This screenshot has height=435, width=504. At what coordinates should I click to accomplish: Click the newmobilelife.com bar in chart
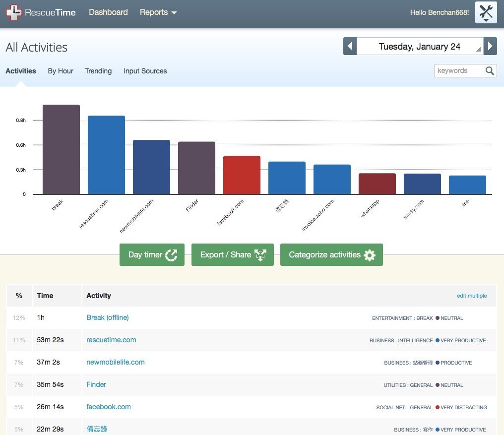pos(151,167)
